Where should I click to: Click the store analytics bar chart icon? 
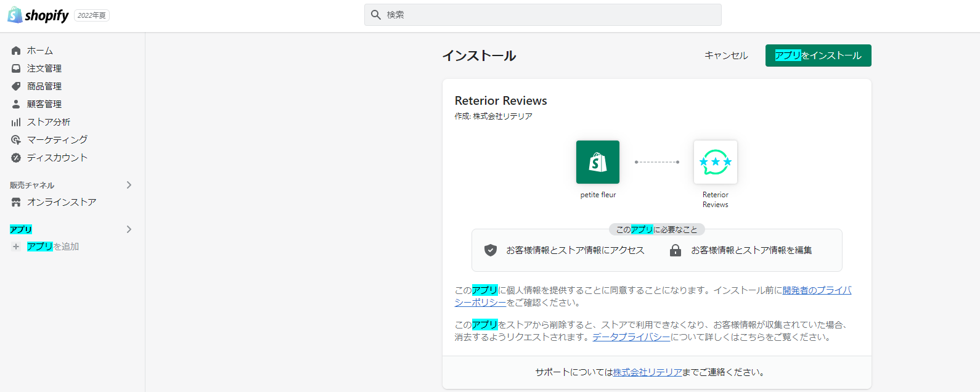tap(16, 122)
